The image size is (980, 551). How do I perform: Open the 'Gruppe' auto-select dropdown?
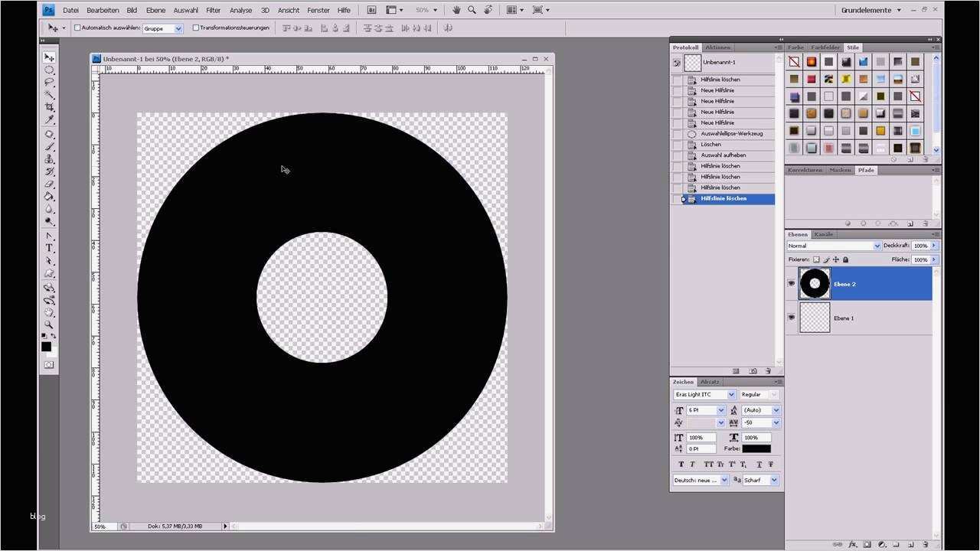163,28
